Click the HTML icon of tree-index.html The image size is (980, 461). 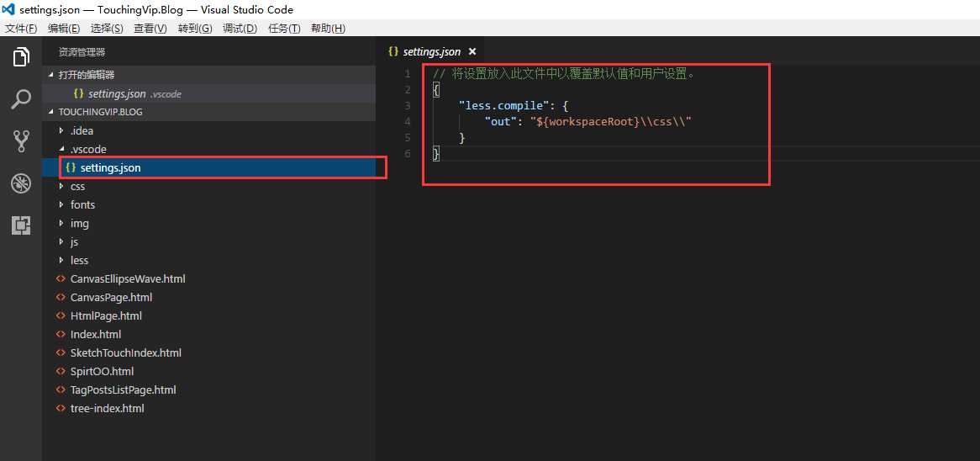point(61,409)
